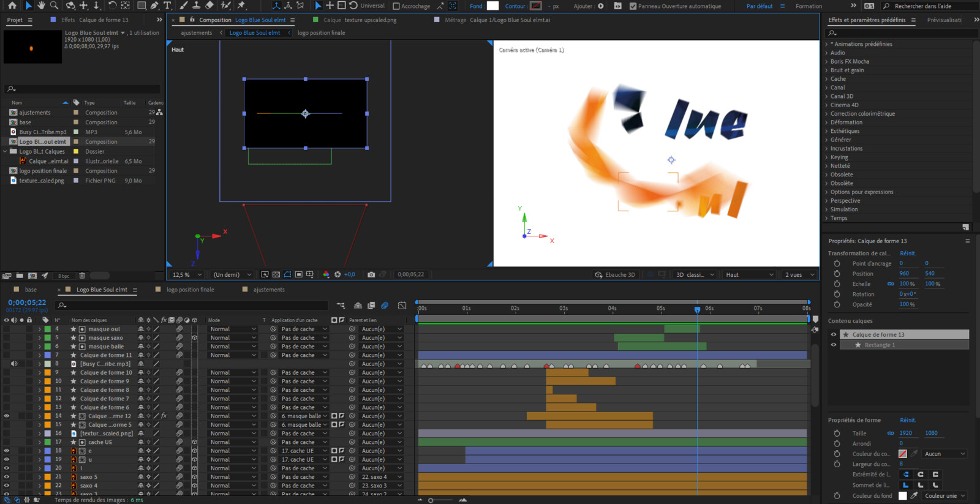Open Couleur du contour Aucun dropdown
The height and width of the screenshot is (504, 980).
[x=945, y=454]
